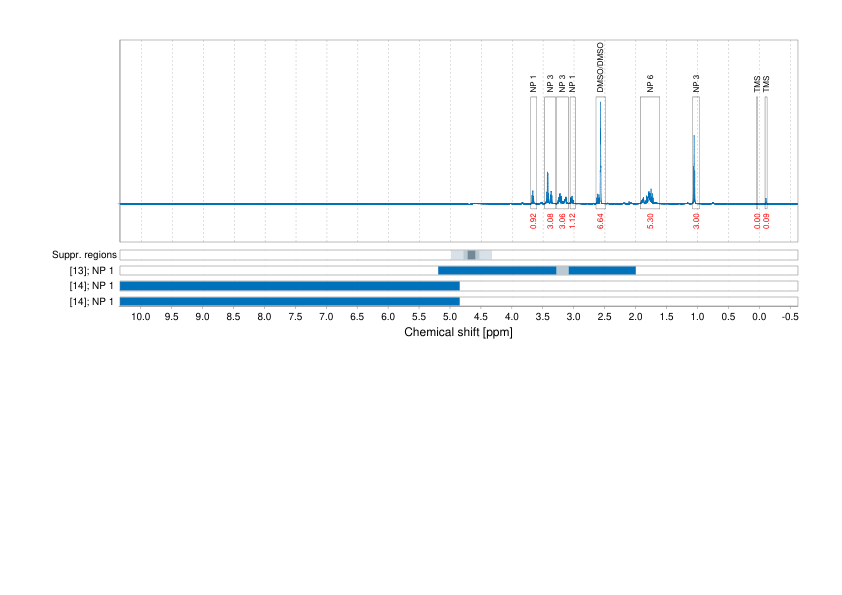Click the red 6.64 integral value
The image size is (842, 595).
tap(601, 219)
